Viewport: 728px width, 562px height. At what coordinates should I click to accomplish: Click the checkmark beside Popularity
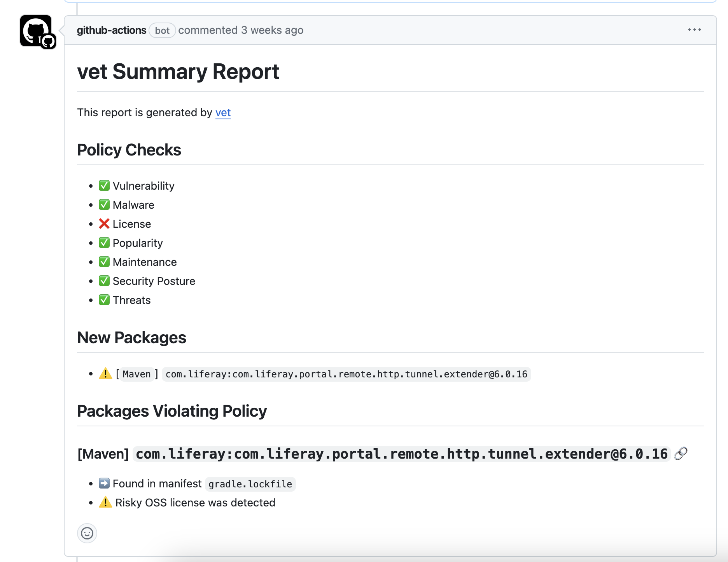pyautogui.click(x=104, y=243)
